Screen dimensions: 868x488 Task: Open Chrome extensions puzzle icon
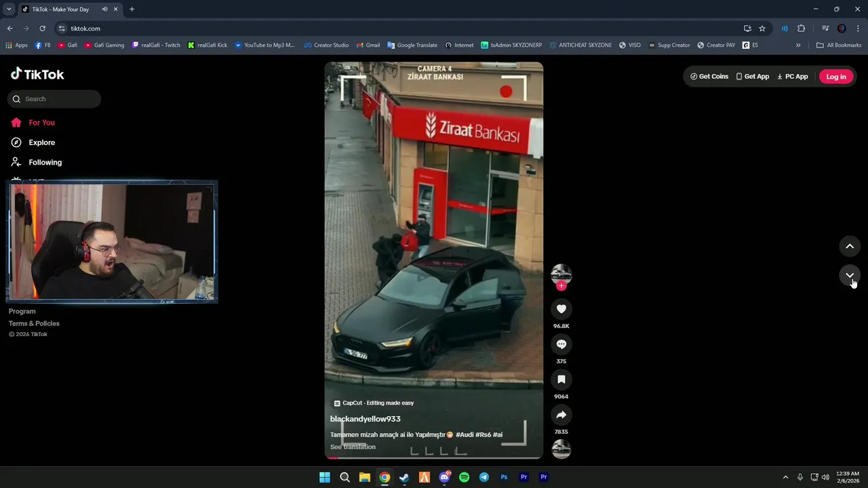tap(801, 28)
